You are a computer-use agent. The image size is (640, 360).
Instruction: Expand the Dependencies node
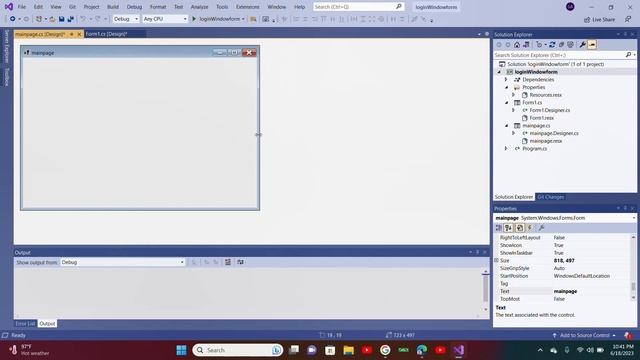506,80
